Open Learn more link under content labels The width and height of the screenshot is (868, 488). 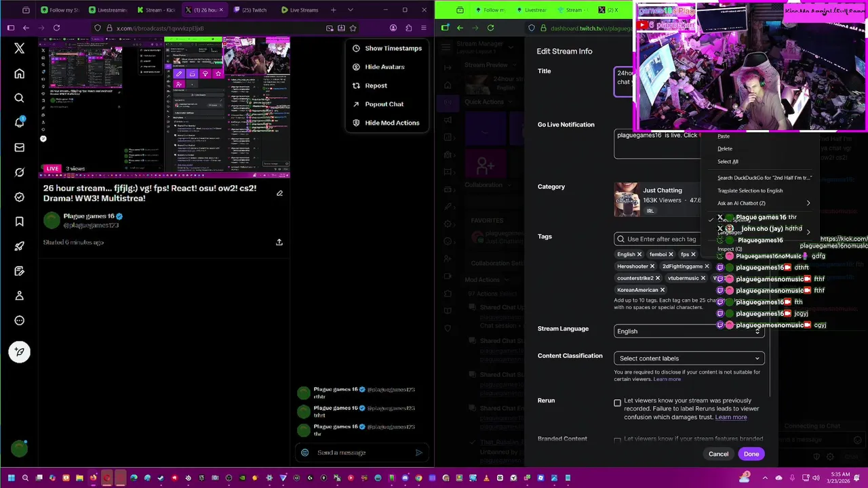pyautogui.click(x=667, y=380)
